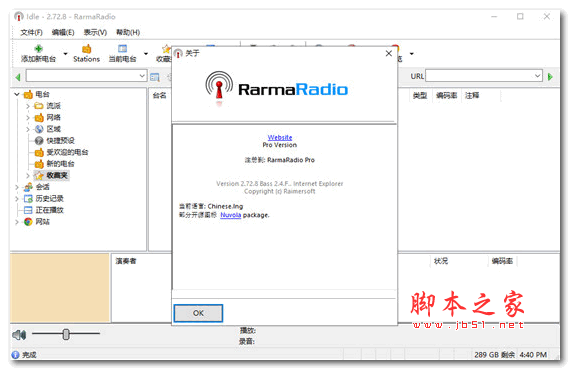This screenshot has width=571, height=371.
Task: Mute using the speaker icon
Action: [x=19, y=335]
